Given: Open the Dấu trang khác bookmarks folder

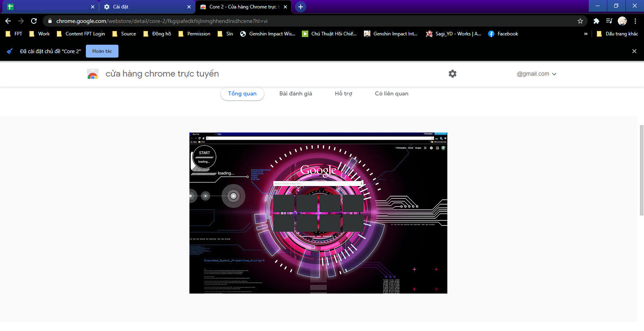Looking at the screenshot, I should (x=617, y=34).
